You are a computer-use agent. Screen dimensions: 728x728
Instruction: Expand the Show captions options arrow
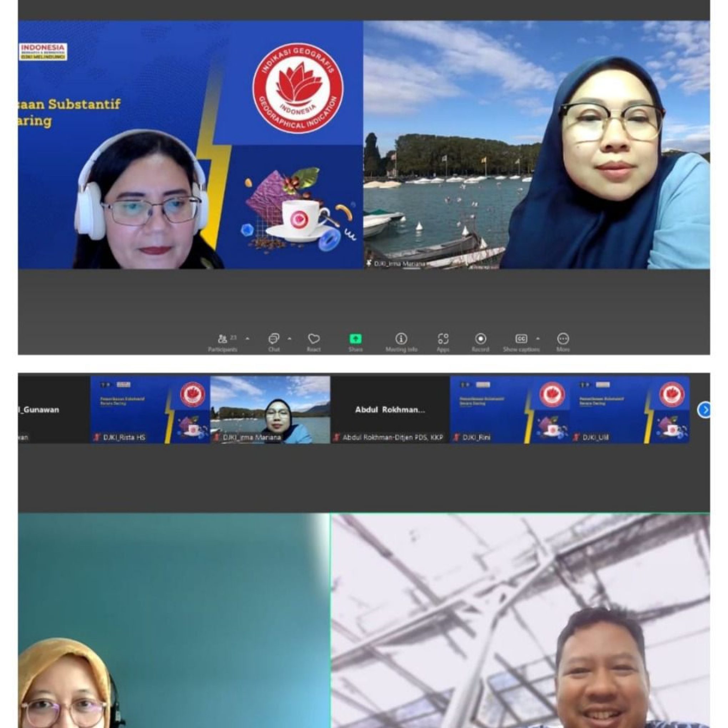(x=538, y=338)
